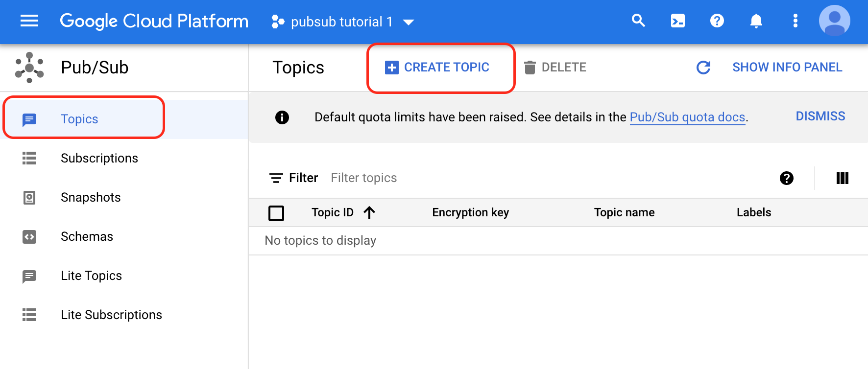
Task: Refresh the topics list
Action: tap(703, 68)
